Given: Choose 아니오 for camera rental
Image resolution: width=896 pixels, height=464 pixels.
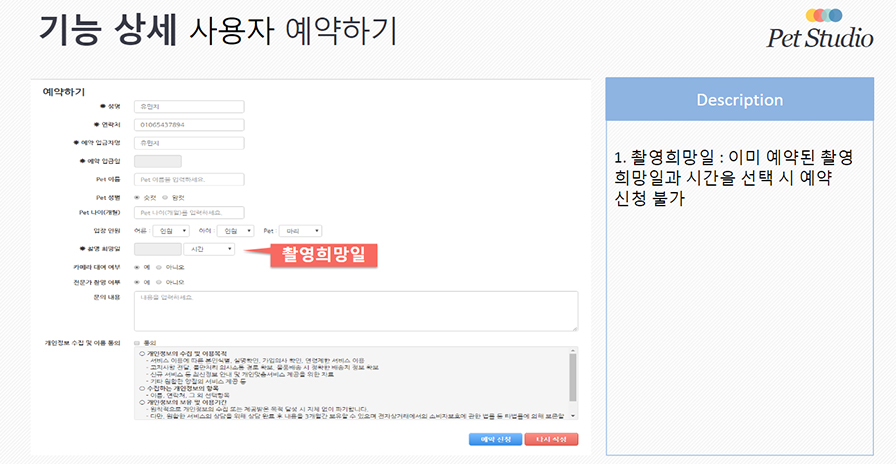Looking at the screenshot, I should pos(159,267).
